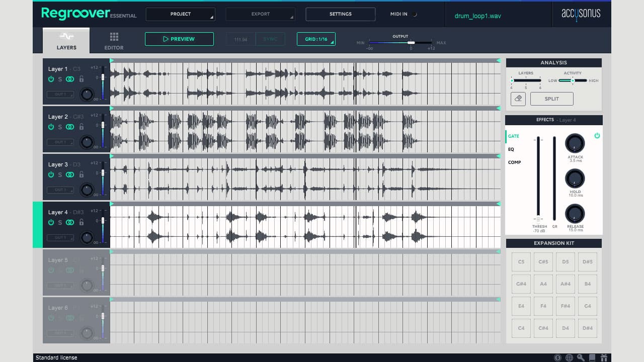Click the Attack knob in Gate effects
Image resolution: width=644 pixels, height=362 pixels.
(x=575, y=144)
